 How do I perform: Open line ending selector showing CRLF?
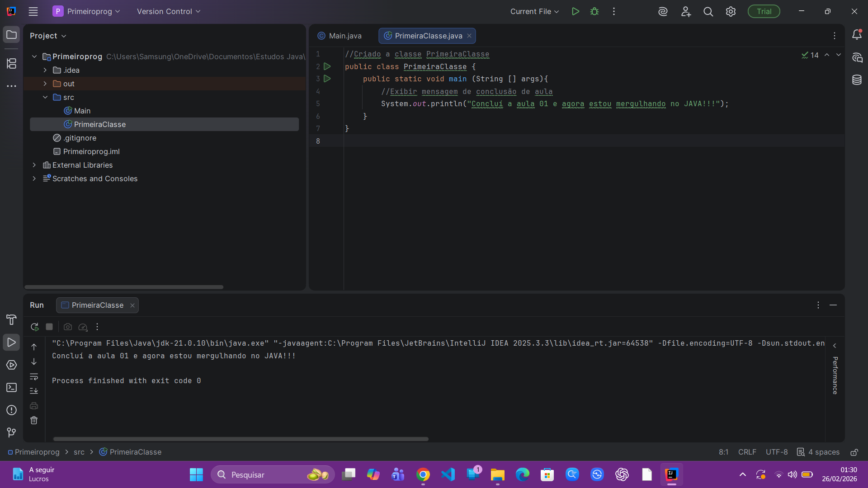[747, 452]
